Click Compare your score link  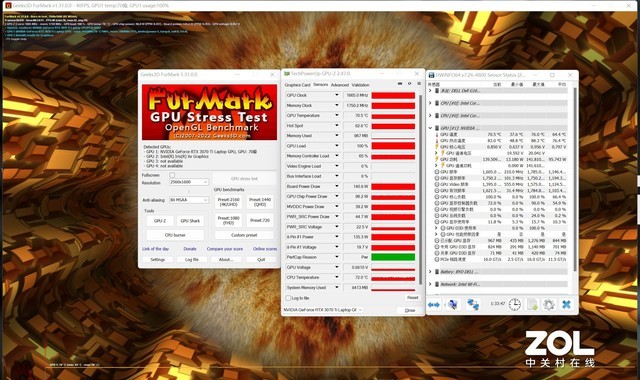(x=224, y=249)
